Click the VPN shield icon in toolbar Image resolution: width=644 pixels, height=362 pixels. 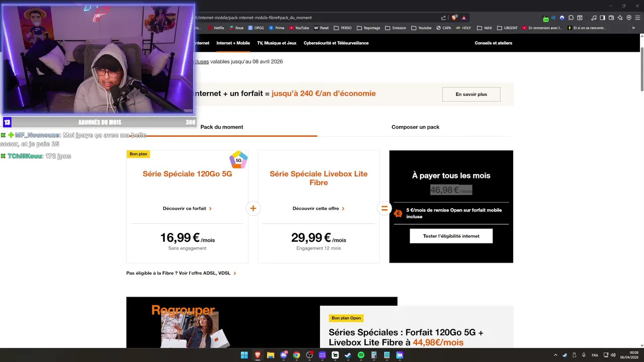pyautogui.click(x=629, y=18)
